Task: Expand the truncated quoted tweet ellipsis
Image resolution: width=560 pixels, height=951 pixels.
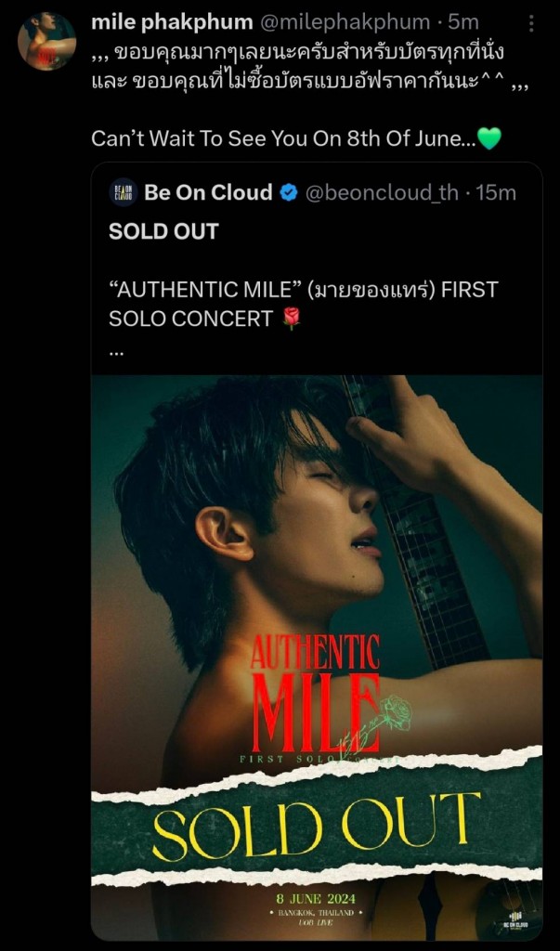Action: click(x=116, y=352)
